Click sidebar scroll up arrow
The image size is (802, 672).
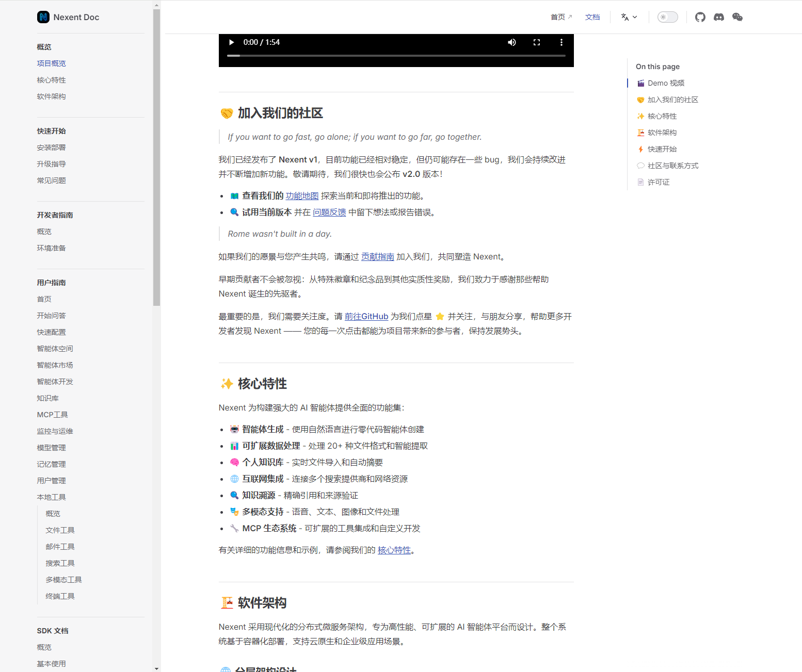tap(156, 5)
